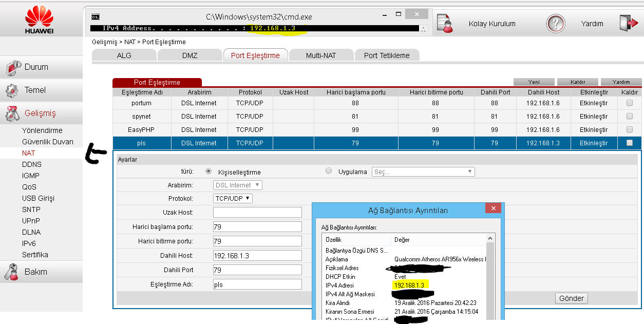Click the Harici bitirme portu field
The height and width of the screenshot is (324, 644).
(257, 241)
